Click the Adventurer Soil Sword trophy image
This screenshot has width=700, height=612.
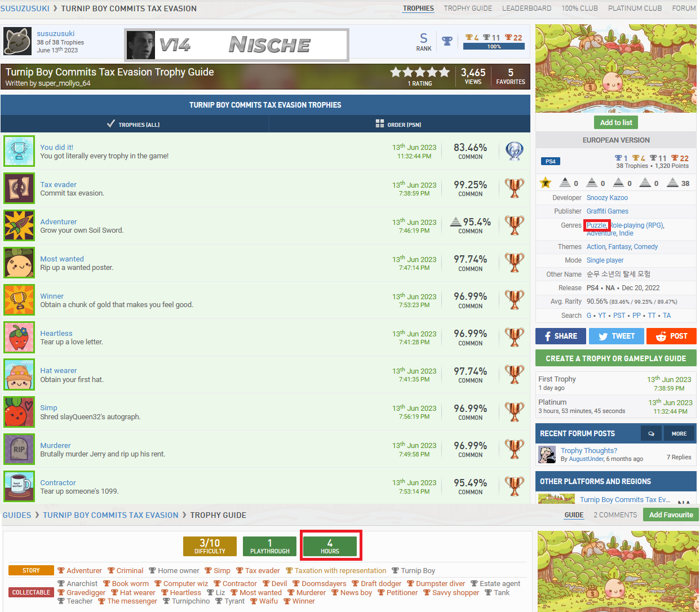click(x=19, y=225)
